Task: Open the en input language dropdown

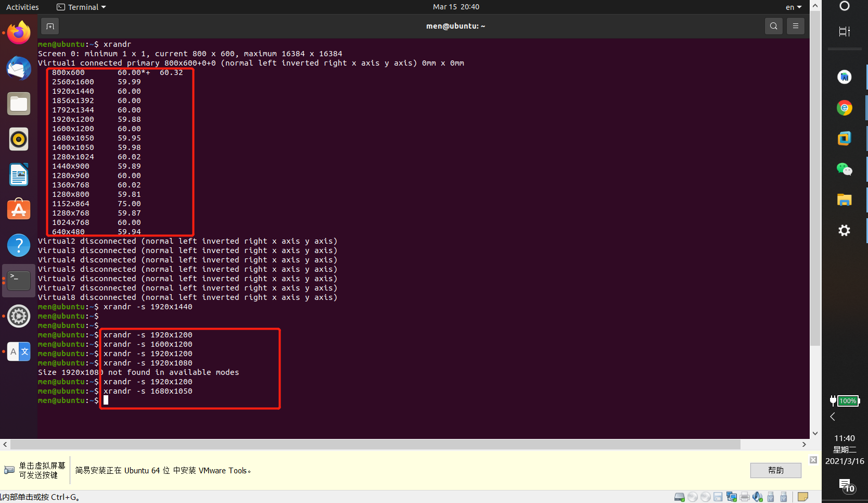Action: (794, 7)
